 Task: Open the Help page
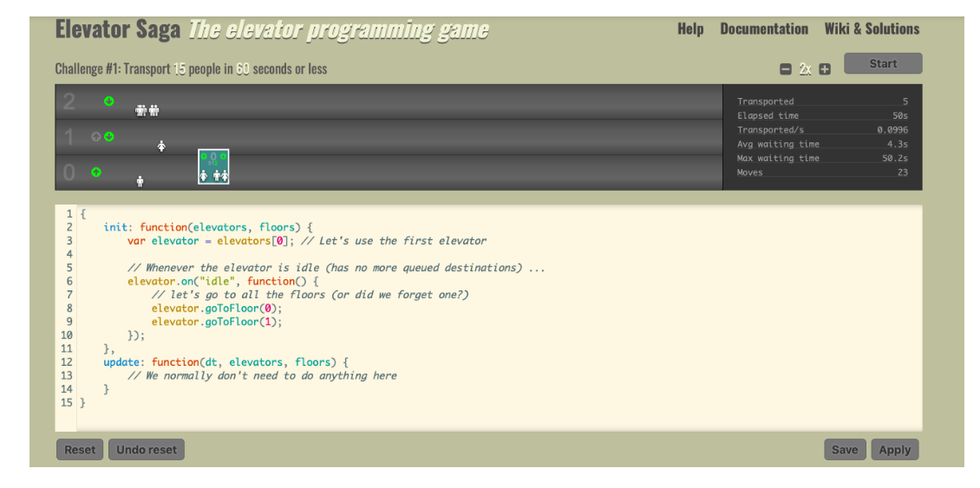(x=690, y=29)
